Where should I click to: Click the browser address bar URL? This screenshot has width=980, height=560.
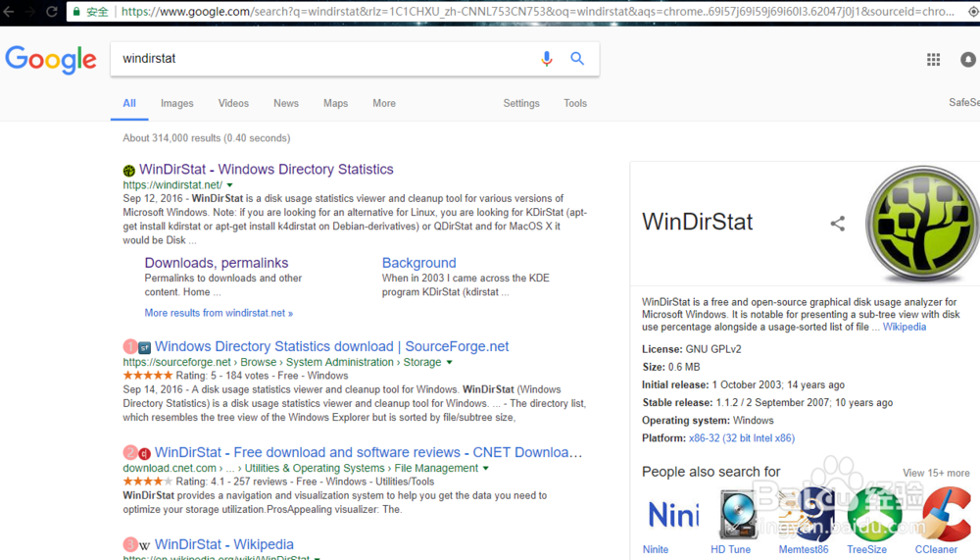point(537,11)
